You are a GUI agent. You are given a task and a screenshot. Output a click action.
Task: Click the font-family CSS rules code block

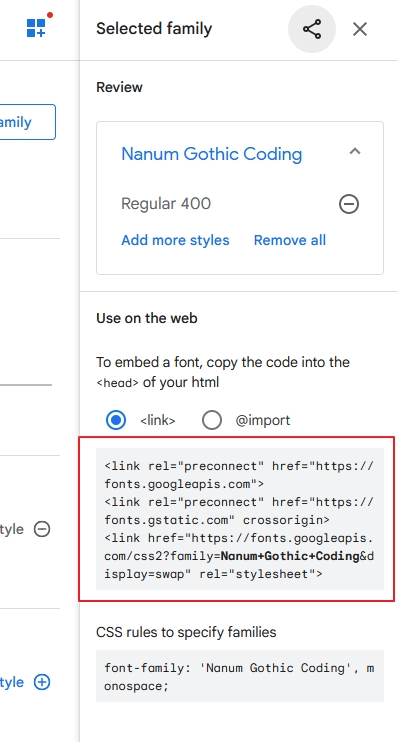click(240, 676)
